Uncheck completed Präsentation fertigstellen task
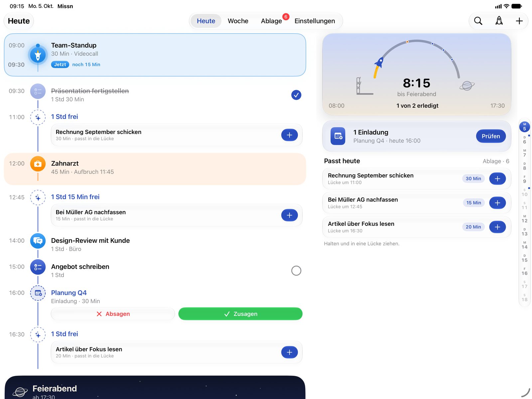Screen dimensions: 532x399 pos(296,95)
